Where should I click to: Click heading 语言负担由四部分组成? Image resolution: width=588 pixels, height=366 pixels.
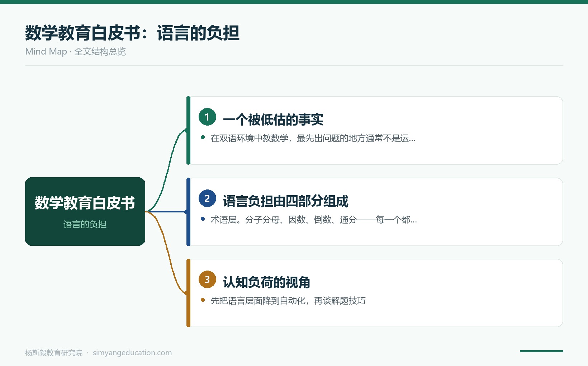[x=286, y=201]
